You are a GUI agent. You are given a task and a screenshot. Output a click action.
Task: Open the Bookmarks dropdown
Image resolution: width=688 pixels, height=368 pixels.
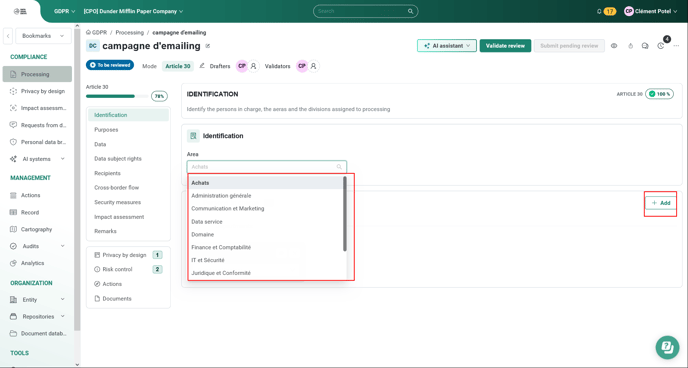(x=43, y=36)
